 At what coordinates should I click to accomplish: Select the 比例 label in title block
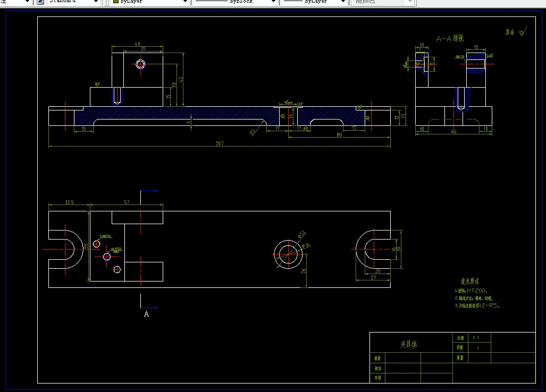click(460, 338)
